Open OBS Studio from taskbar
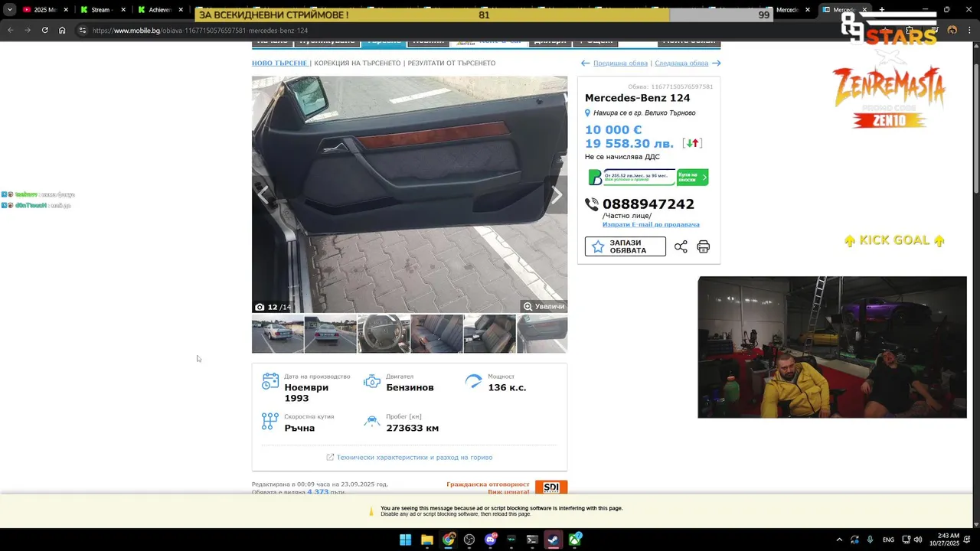Screen dimensions: 980x551 click(x=469, y=540)
